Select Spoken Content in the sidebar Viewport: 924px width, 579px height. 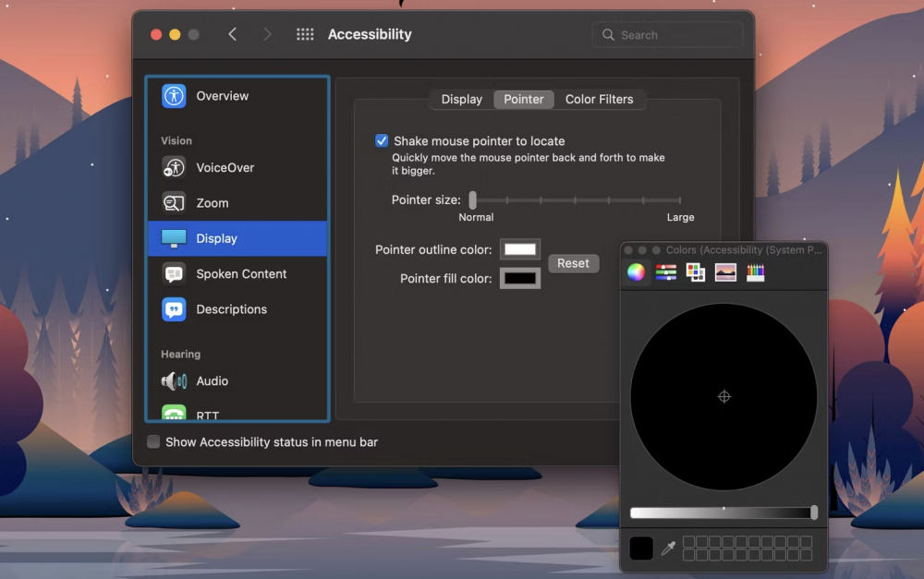click(x=240, y=274)
